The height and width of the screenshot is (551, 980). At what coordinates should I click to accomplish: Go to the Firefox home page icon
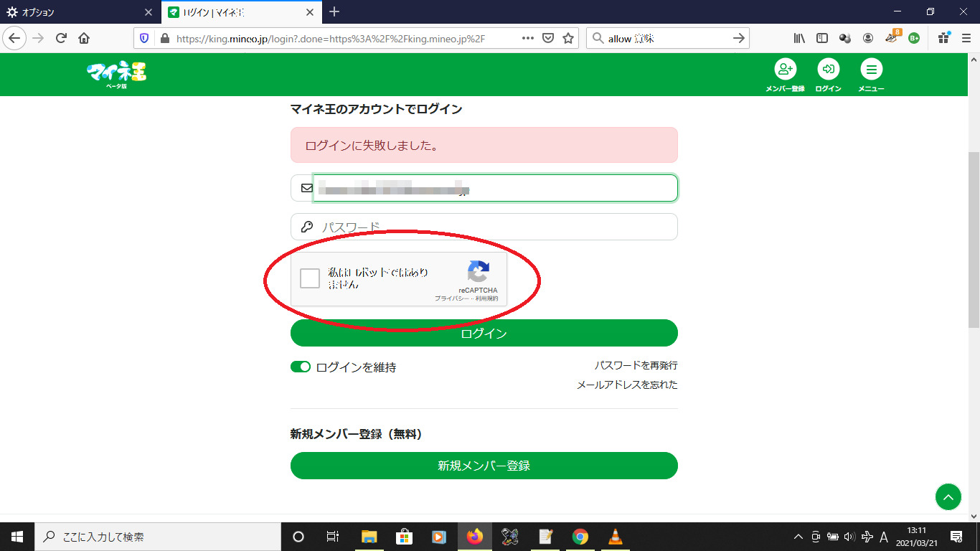[84, 38]
